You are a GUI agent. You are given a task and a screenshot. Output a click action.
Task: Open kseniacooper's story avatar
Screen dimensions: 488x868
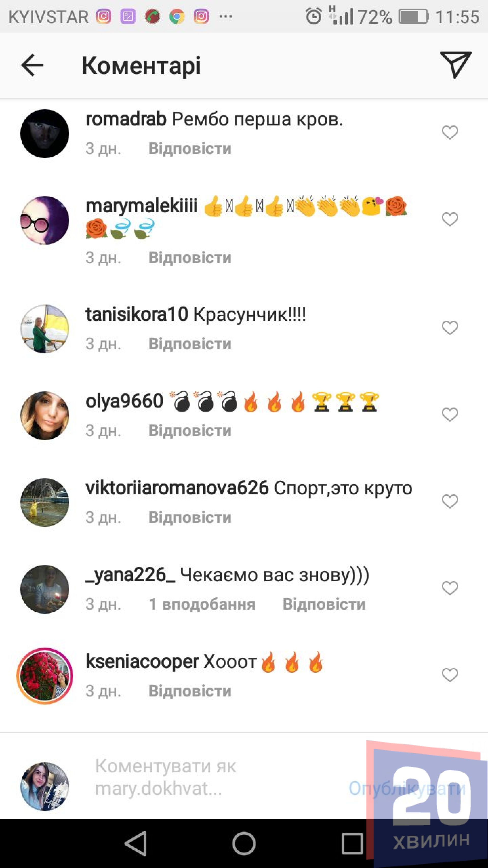pos(45,676)
